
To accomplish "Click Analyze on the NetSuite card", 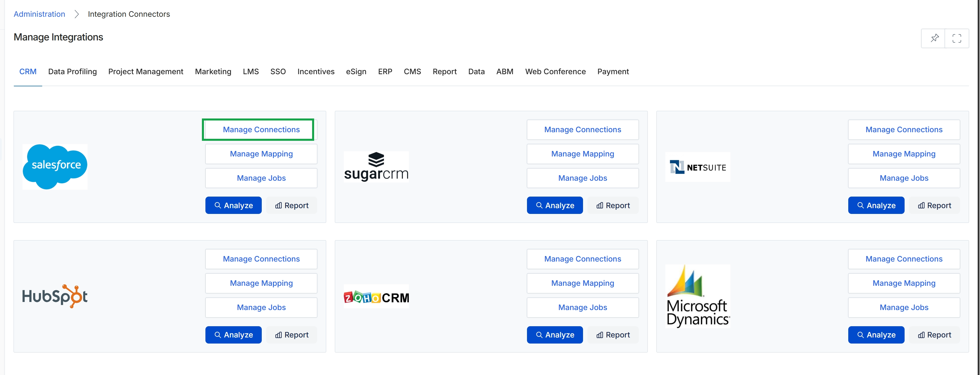I will pyautogui.click(x=876, y=205).
